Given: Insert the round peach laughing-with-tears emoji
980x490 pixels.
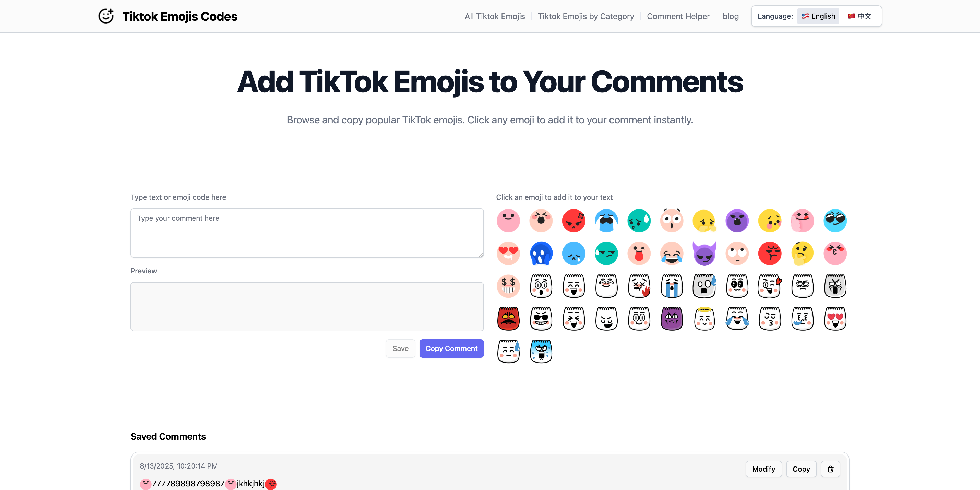Looking at the screenshot, I should coord(672,253).
